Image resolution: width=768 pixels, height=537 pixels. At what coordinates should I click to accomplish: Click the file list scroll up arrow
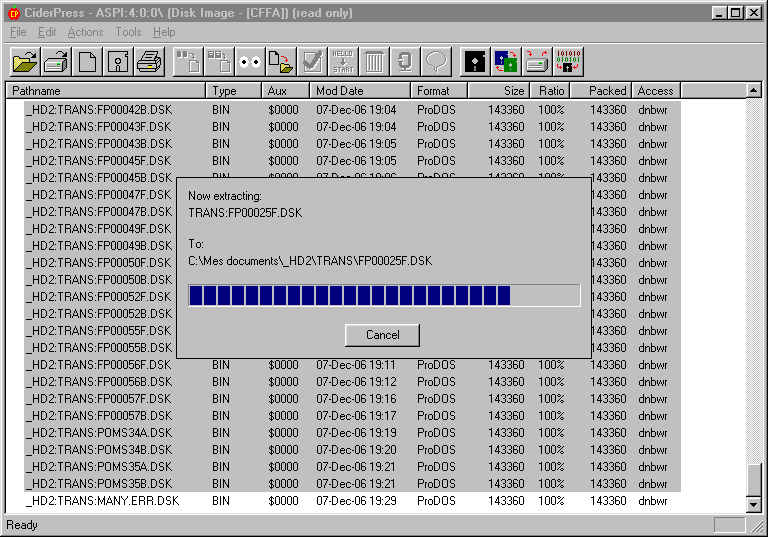pyautogui.click(x=753, y=90)
